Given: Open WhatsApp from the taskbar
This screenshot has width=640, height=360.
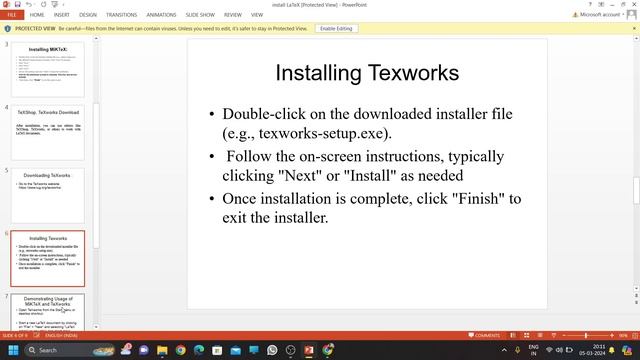Looking at the screenshot, I should pyautogui.click(x=272, y=350).
